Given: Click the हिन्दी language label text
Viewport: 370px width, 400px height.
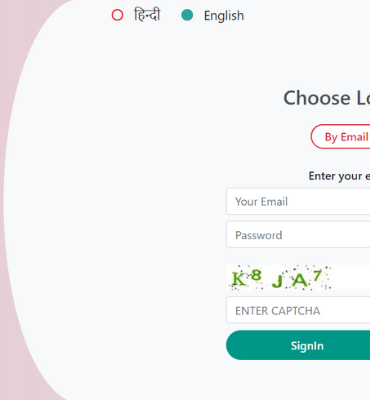Looking at the screenshot, I should [x=147, y=15].
